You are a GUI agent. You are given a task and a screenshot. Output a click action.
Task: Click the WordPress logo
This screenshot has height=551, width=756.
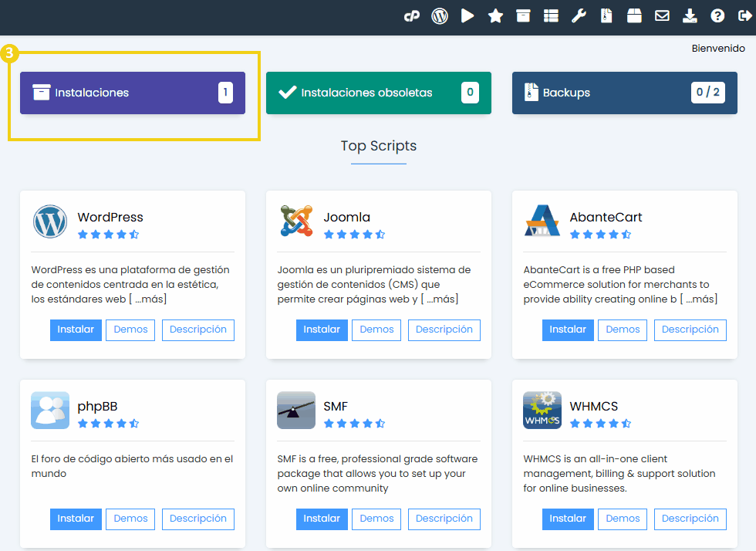50,221
